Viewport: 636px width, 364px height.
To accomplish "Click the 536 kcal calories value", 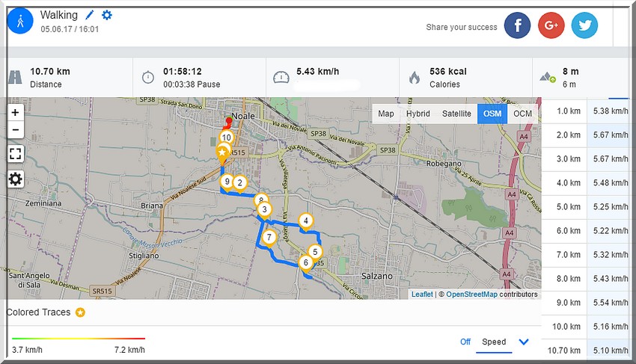I will click(x=447, y=71).
